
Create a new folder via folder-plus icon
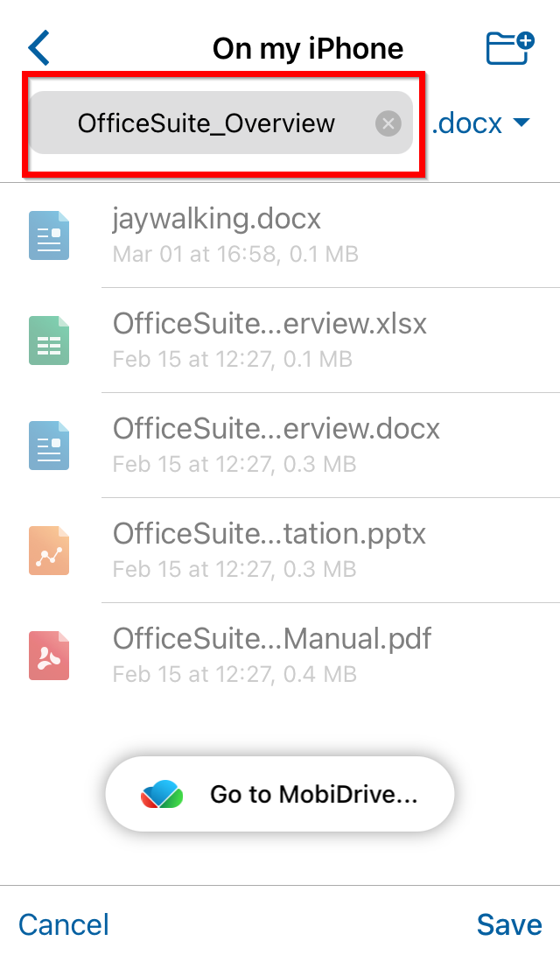(x=509, y=47)
